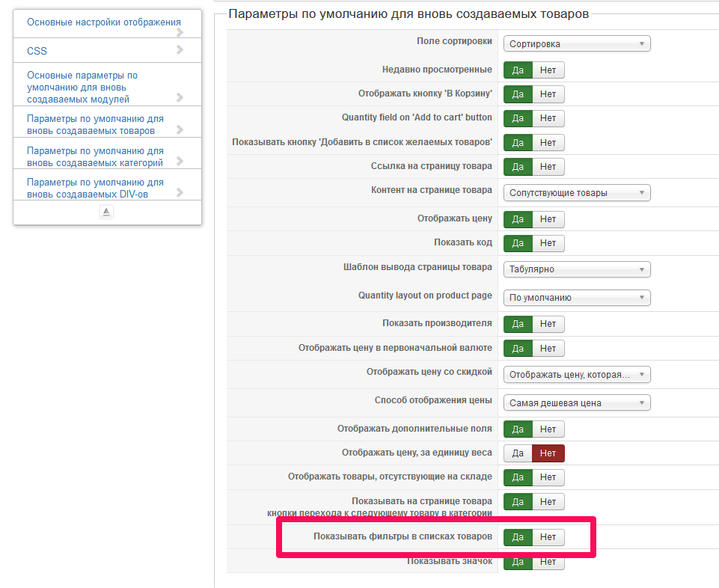Set Отображать цену to Нет

tap(548, 218)
